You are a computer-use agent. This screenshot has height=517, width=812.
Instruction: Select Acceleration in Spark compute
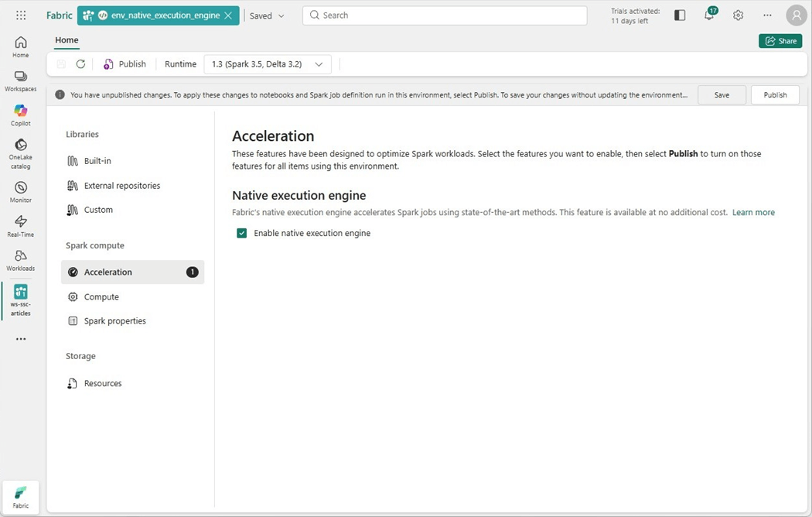(132, 272)
